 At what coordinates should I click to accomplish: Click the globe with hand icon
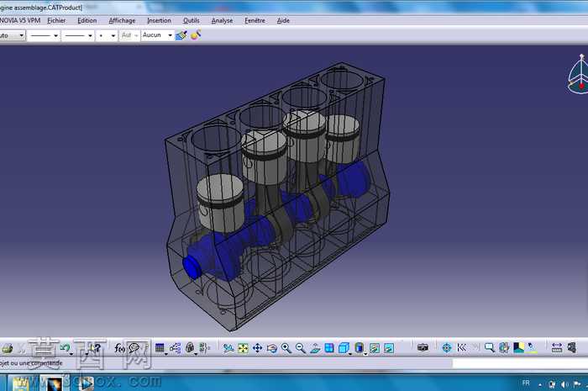(504, 348)
